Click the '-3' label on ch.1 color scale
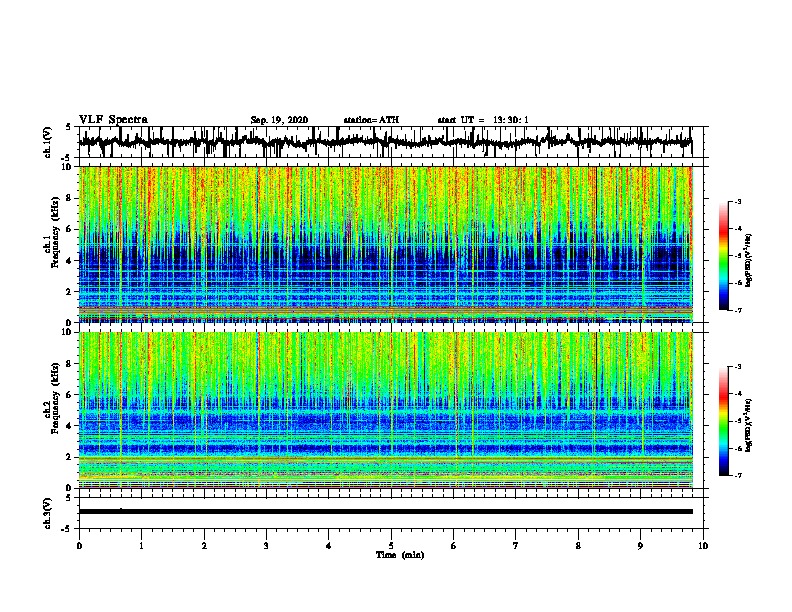Image resolution: width=792 pixels, height=612 pixels. 738,201
